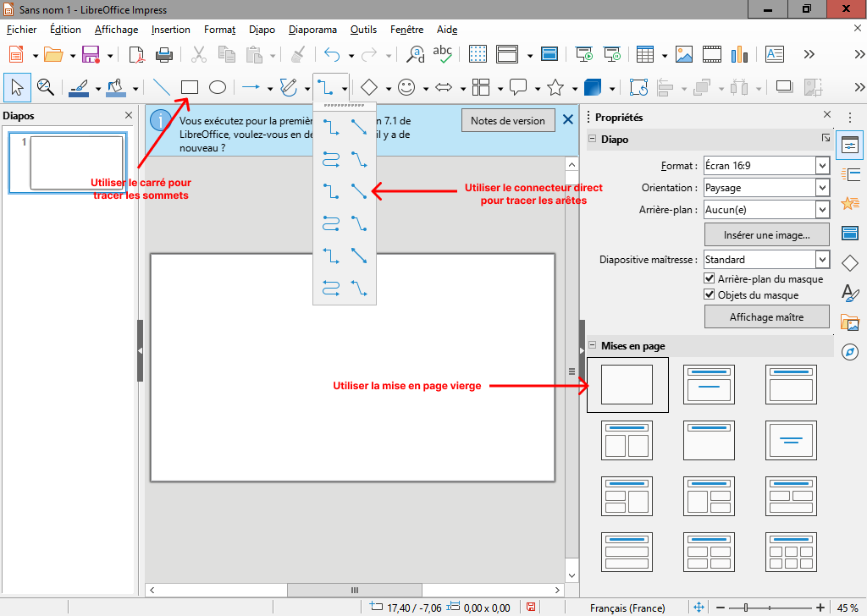This screenshot has height=616, width=867.
Task: Select the Star shapes tool
Action: (555, 87)
